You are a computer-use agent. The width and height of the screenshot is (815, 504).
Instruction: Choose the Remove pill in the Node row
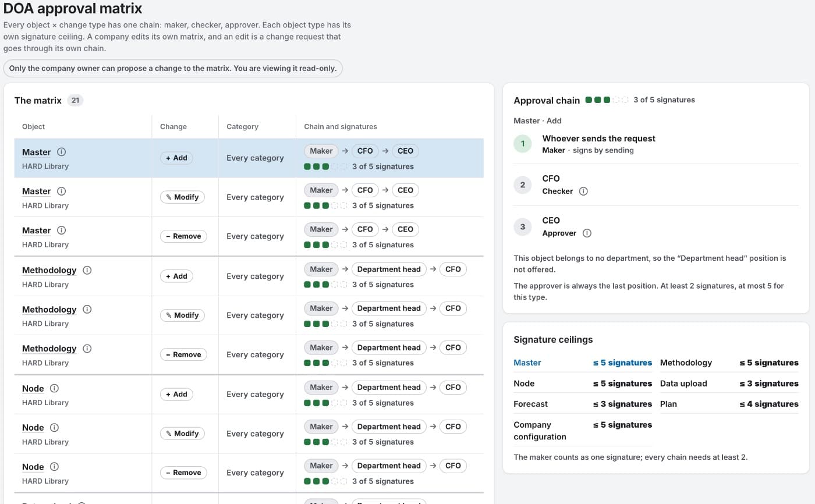(x=183, y=473)
